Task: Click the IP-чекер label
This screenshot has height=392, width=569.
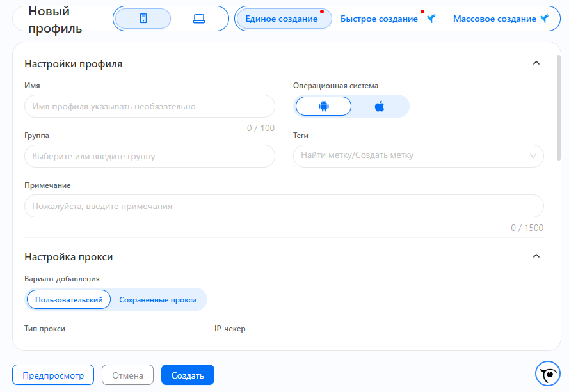Action: [230, 329]
